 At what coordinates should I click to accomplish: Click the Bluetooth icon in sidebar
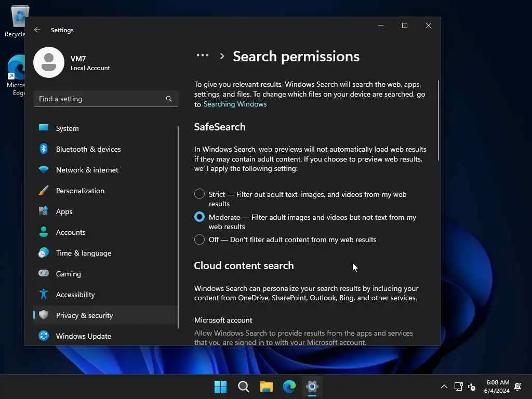click(44, 149)
